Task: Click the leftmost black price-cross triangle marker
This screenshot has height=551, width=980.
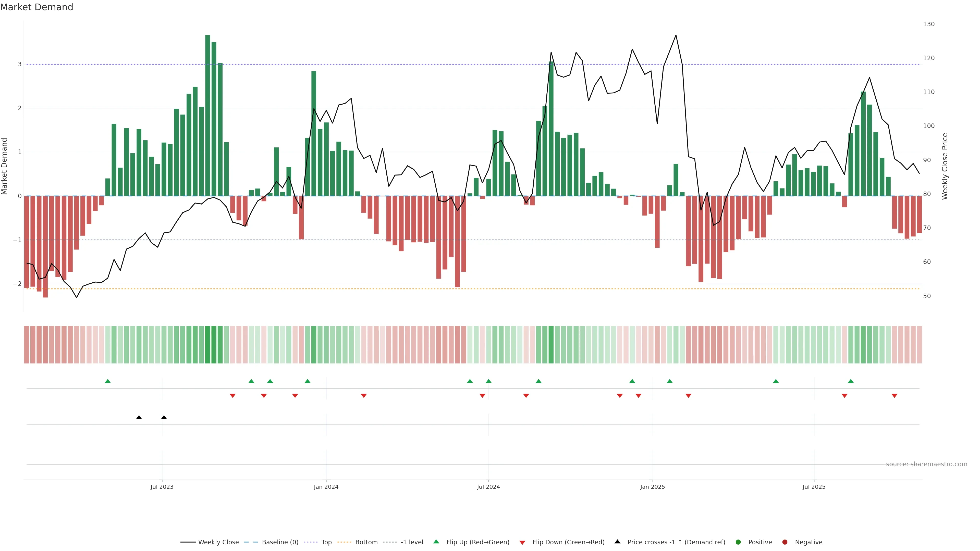Action: tap(139, 418)
